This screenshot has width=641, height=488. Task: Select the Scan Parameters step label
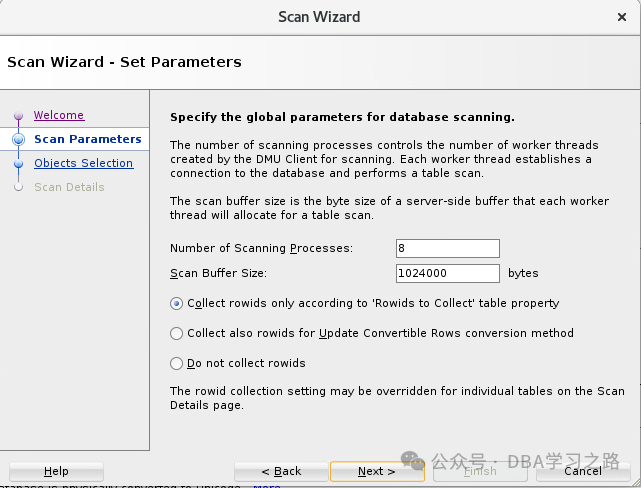(x=87, y=139)
